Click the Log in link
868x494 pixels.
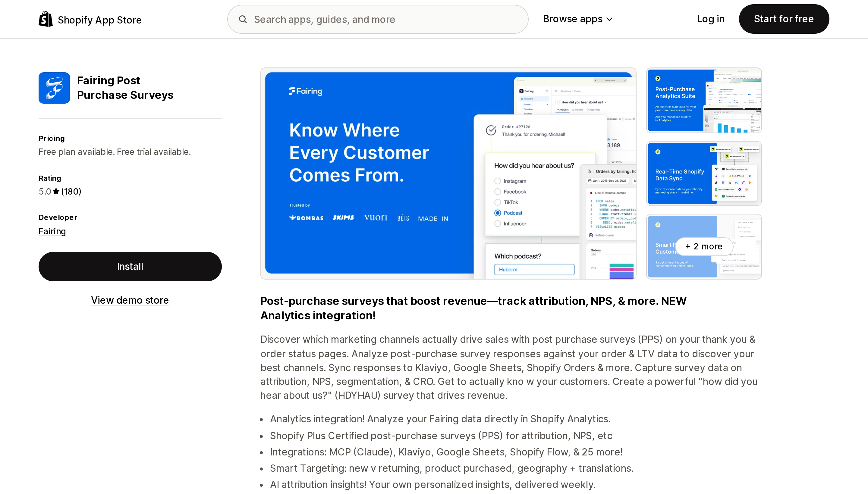[710, 19]
